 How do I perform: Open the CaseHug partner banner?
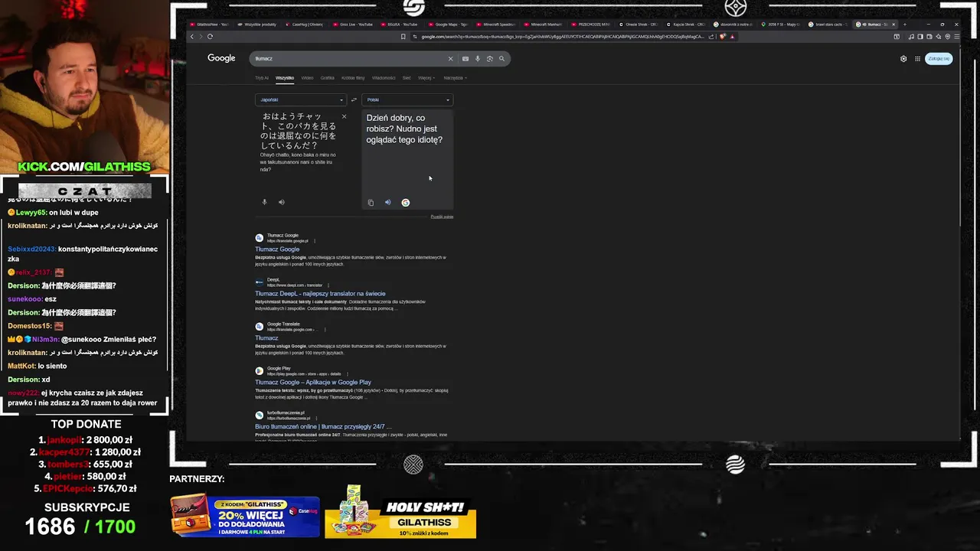coord(245,516)
